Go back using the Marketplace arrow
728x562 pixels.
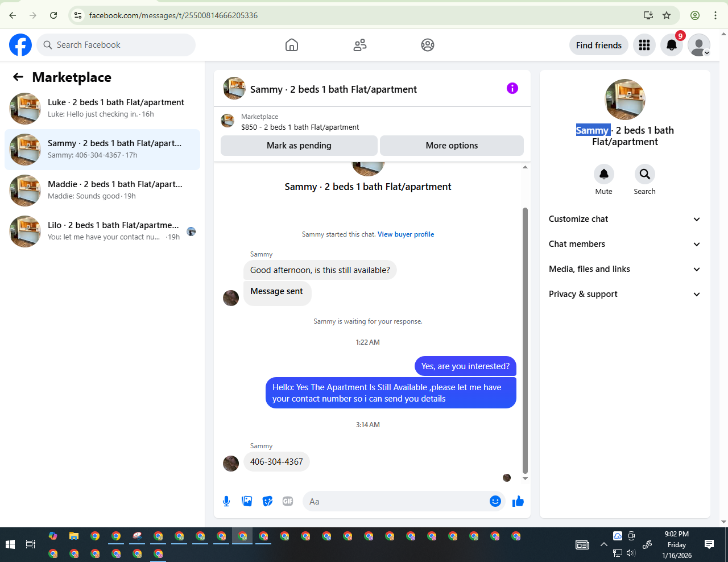click(18, 77)
